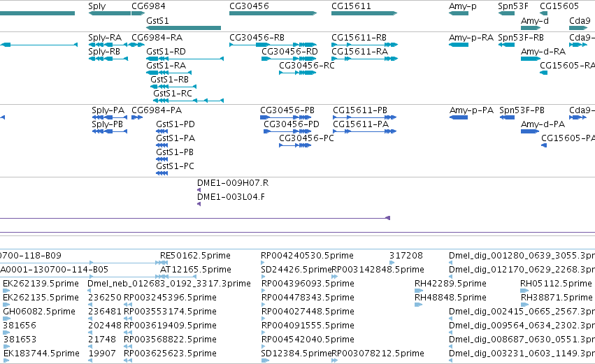This screenshot has height=364, width=595.
Task: Select EST RH48848.5prime
Action: 419,305
